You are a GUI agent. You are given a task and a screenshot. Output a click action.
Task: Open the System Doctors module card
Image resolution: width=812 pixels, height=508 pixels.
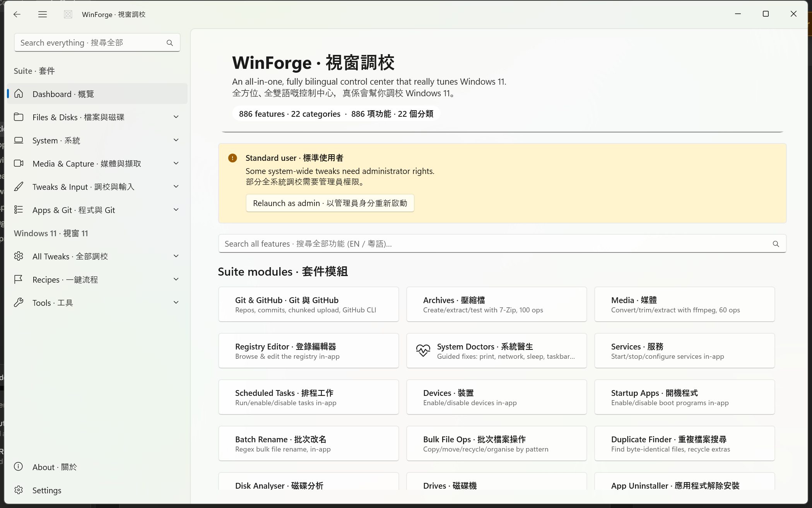coord(497,351)
